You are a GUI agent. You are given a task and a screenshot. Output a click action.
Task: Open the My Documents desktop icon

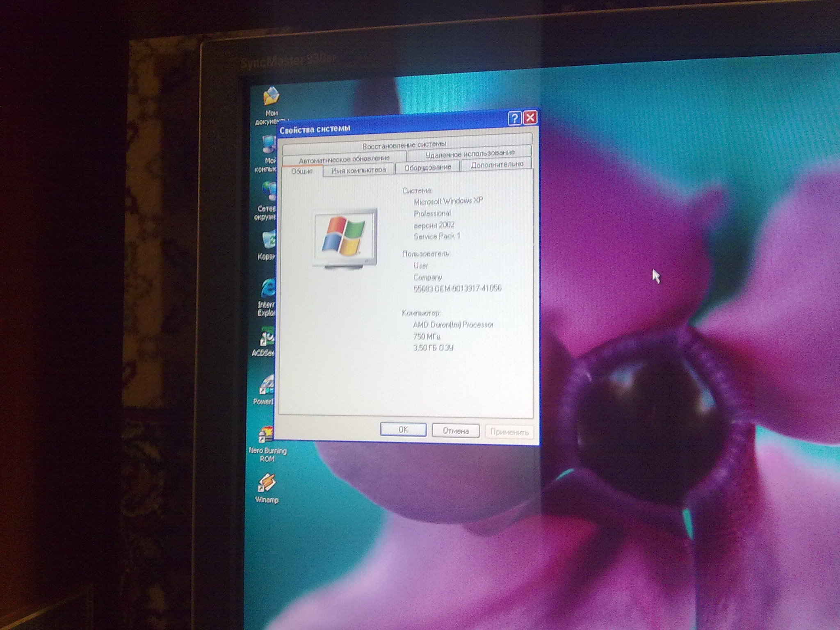[271, 105]
